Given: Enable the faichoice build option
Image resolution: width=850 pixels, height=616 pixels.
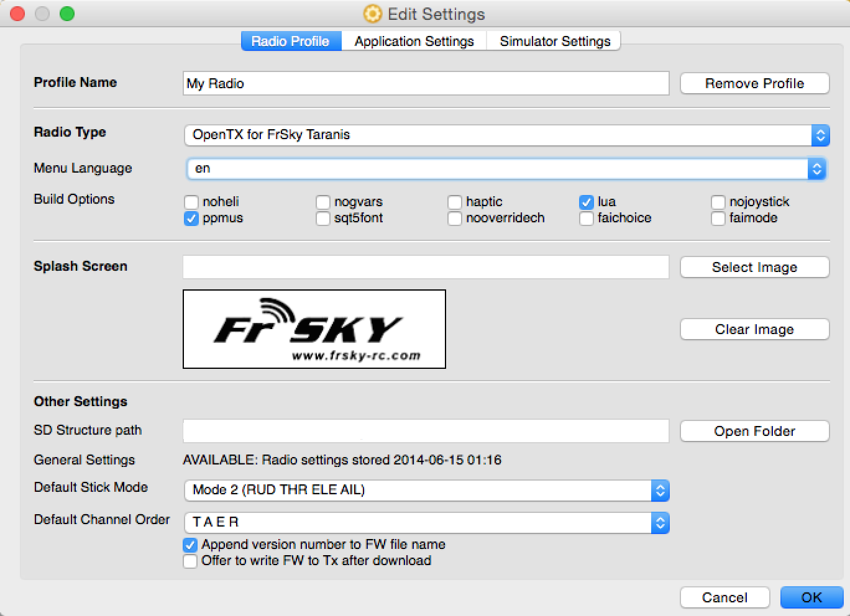Looking at the screenshot, I should click(x=587, y=218).
